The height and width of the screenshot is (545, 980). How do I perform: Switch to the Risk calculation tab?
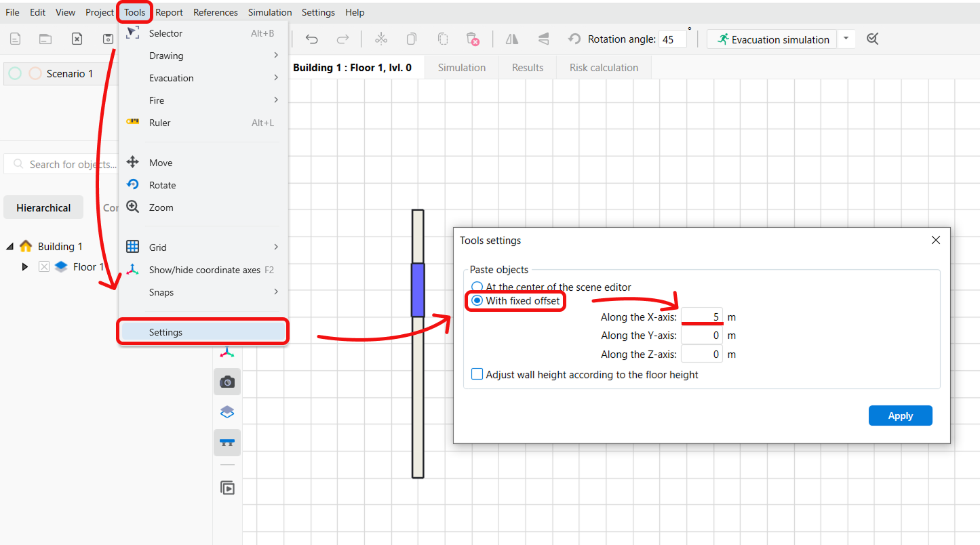[604, 68]
